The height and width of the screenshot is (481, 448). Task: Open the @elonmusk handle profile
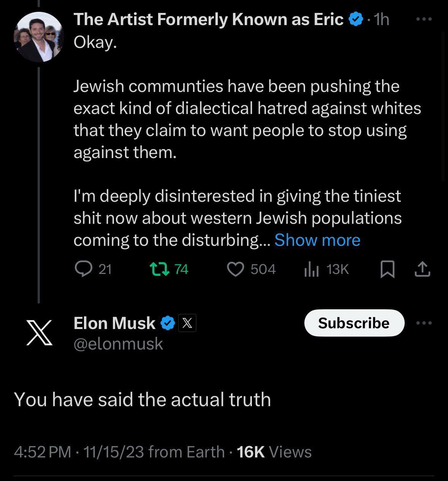point(118,344)
